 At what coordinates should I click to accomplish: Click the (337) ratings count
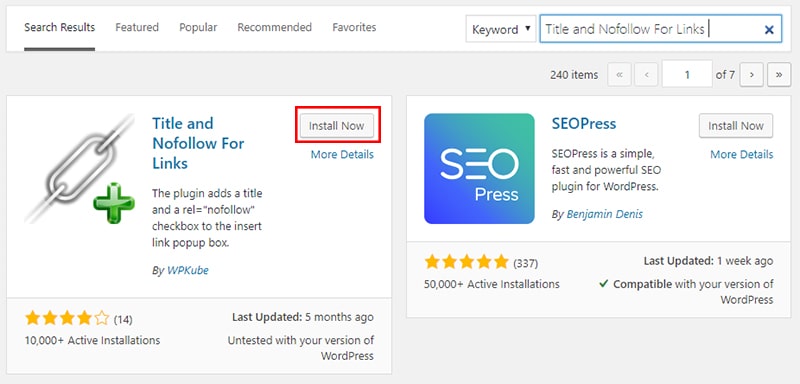(526, 264)
